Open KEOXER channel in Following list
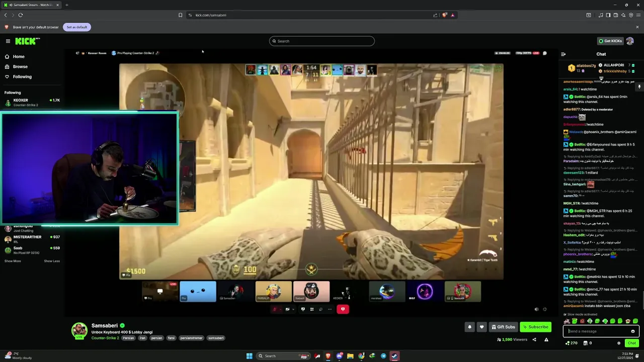This screenshot has width=644, height=362. 32,103
